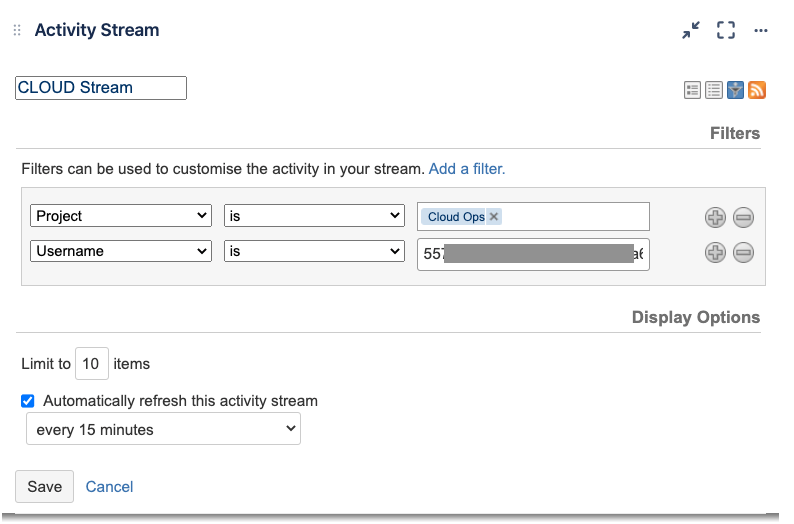The width and height of the screenshot is (794, 524).
Task: Add a filter row after Username
Action: click(715, 253)
